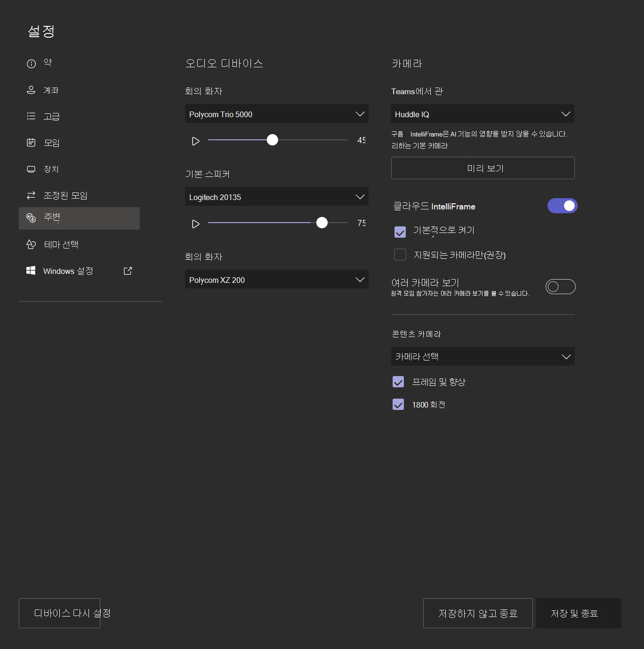
Task: Uncheck the 프레임 및 향상 checkbox
Action: (398, 382)
